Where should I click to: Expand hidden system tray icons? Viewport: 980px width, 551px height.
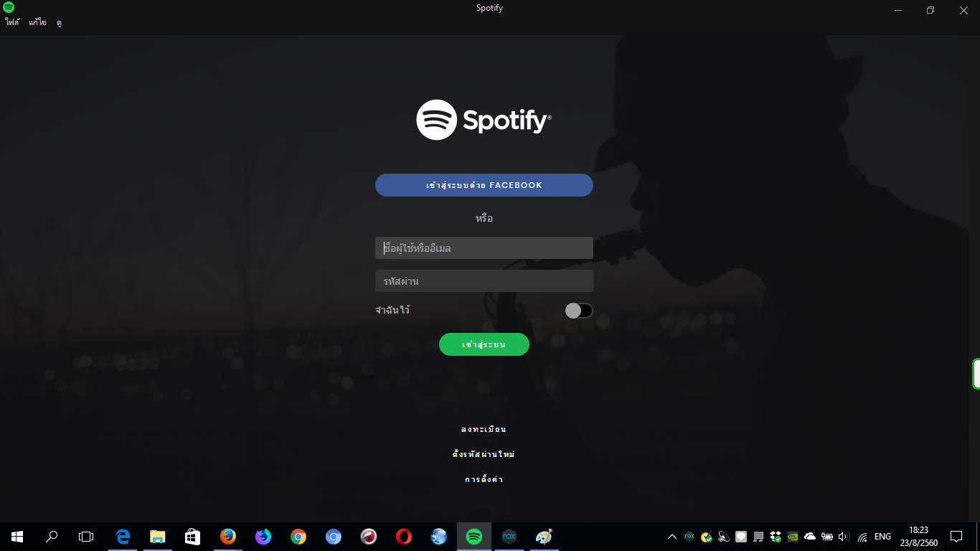[x=672, y=536]
